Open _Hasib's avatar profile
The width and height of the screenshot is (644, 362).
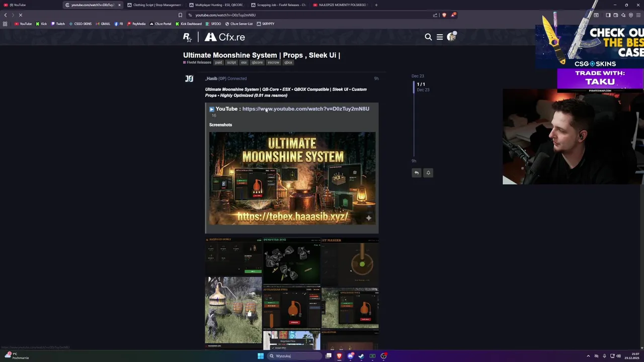[189, 78]
